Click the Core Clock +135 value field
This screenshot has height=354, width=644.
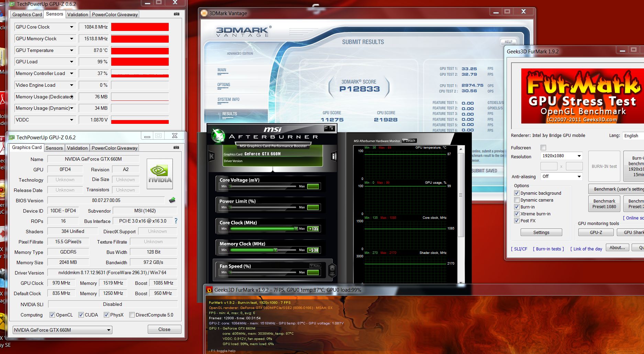point(313,229)
